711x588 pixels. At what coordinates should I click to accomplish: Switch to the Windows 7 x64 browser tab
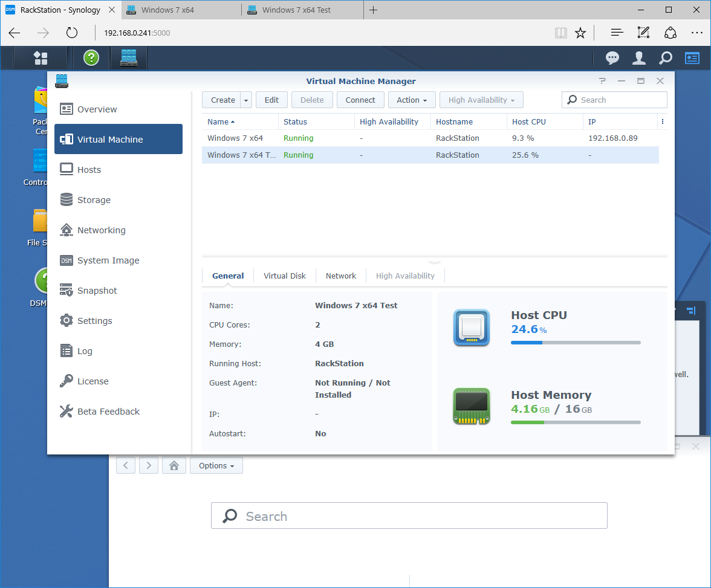pos(181,10)
